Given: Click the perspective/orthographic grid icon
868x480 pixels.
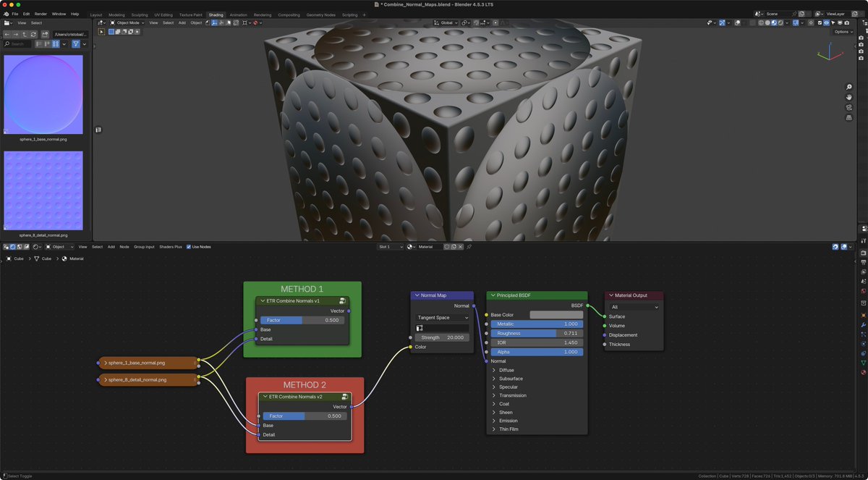Looking at the screenshot, I should (x=849, y=117).
